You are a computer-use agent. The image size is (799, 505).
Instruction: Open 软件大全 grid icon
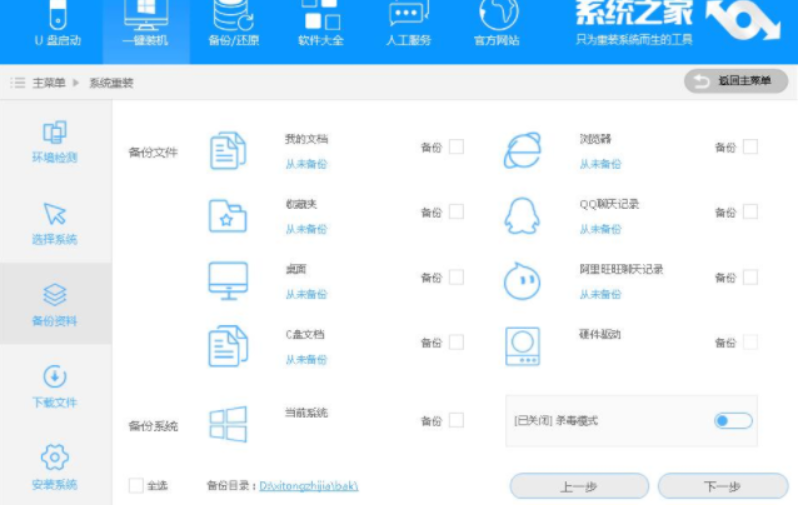[x=321, y=14]
